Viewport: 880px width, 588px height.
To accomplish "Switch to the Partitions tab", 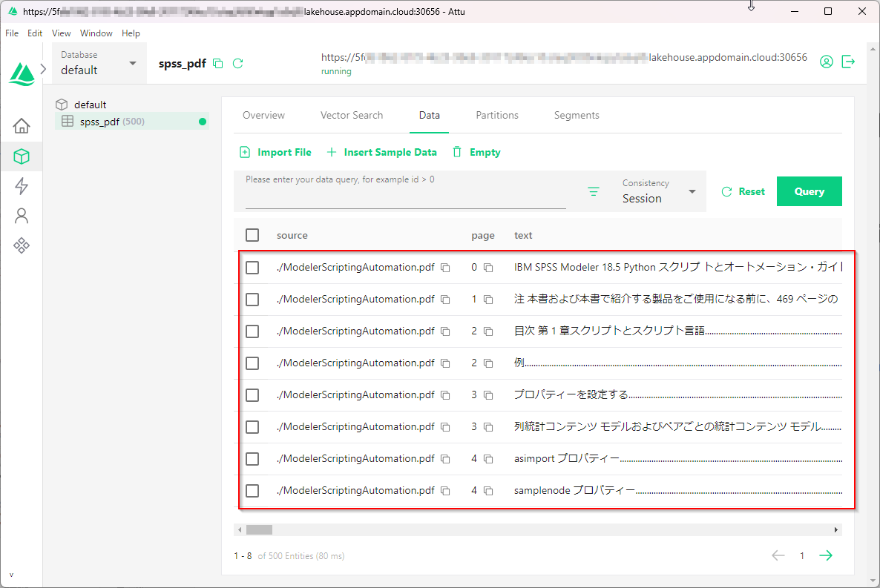I will pyautogui.click(x=497, y=115).
